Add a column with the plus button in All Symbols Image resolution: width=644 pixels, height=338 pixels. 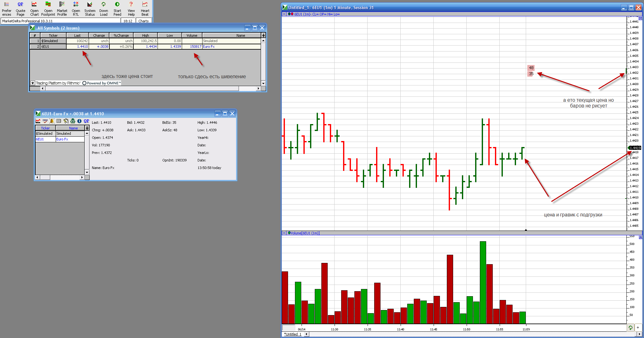tap(264, 35)
